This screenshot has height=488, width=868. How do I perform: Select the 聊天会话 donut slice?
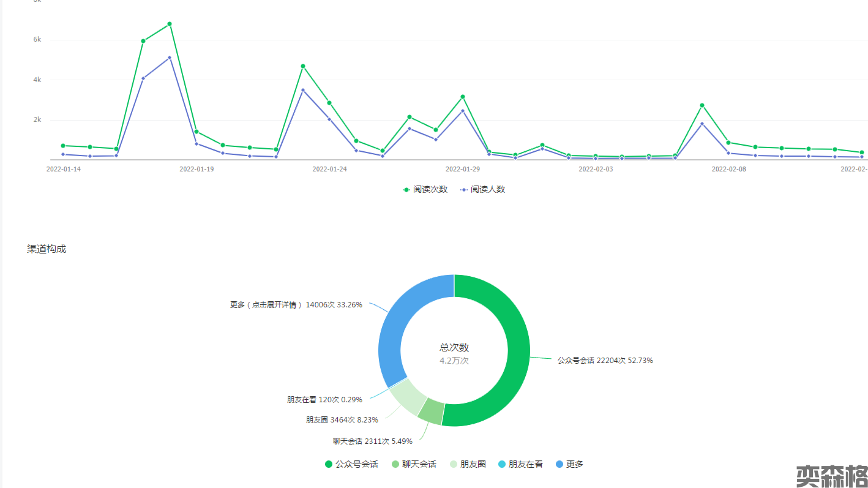432,411
